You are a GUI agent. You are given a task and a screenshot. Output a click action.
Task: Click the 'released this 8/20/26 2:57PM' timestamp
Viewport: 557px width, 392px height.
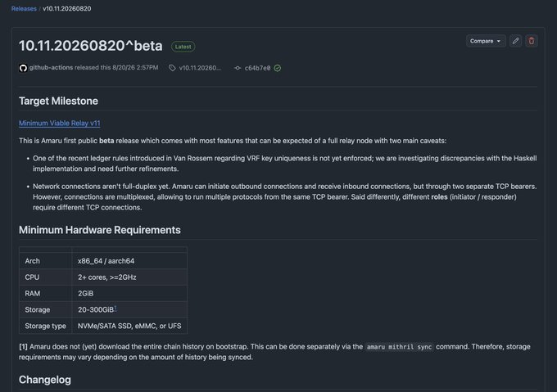click(x=116, y=67)
